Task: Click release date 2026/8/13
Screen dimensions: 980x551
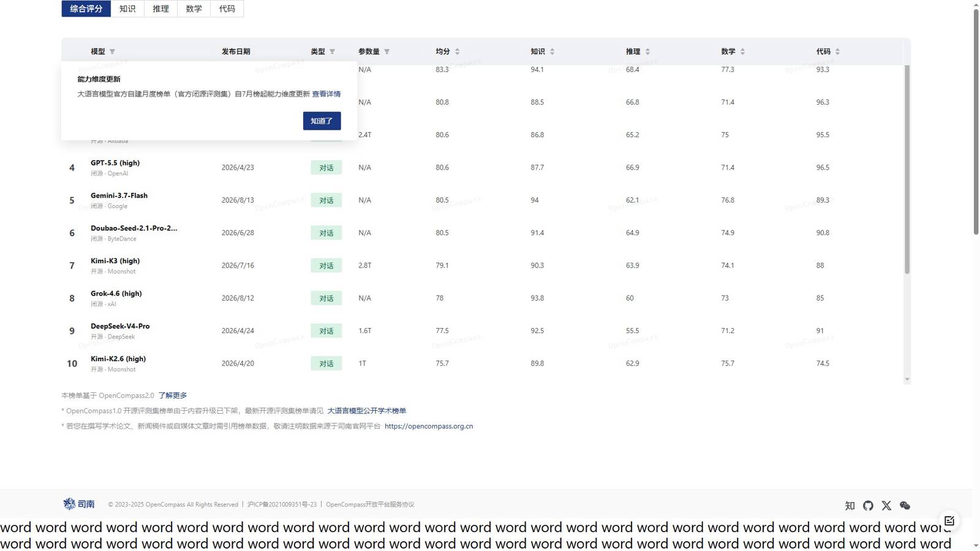Action: pyautogui.click(x=238, y=200)
